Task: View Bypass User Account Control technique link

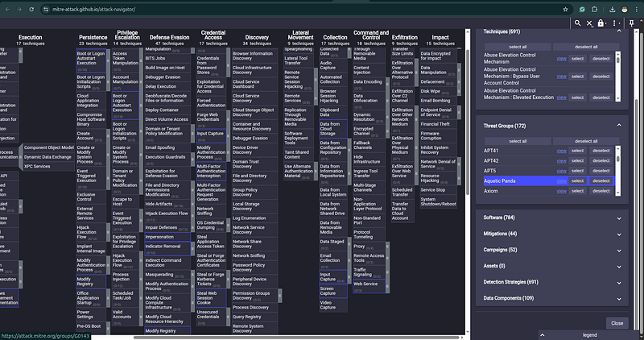Action: pos(561,77)
